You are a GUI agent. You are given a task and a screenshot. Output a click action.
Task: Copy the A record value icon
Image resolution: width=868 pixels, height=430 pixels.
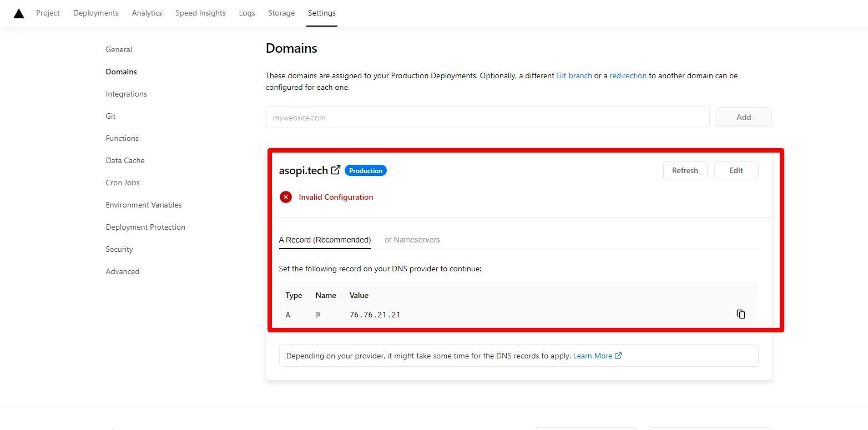740,315
